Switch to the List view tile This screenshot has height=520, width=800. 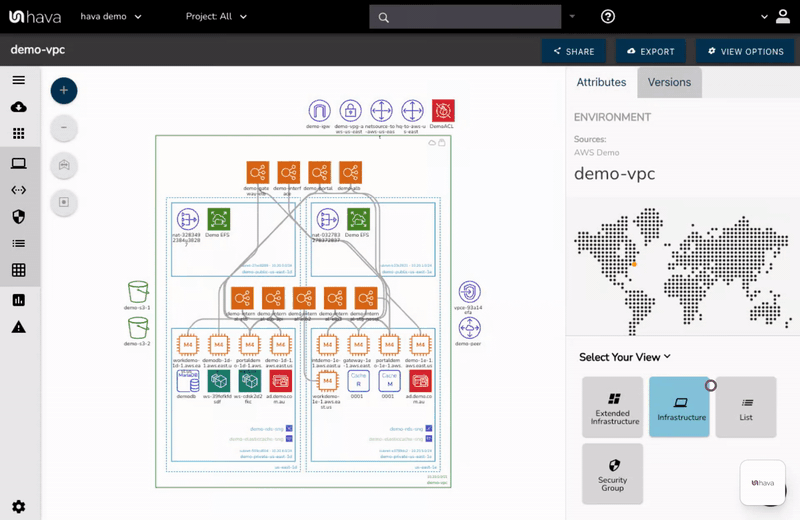tap(746, 407)
